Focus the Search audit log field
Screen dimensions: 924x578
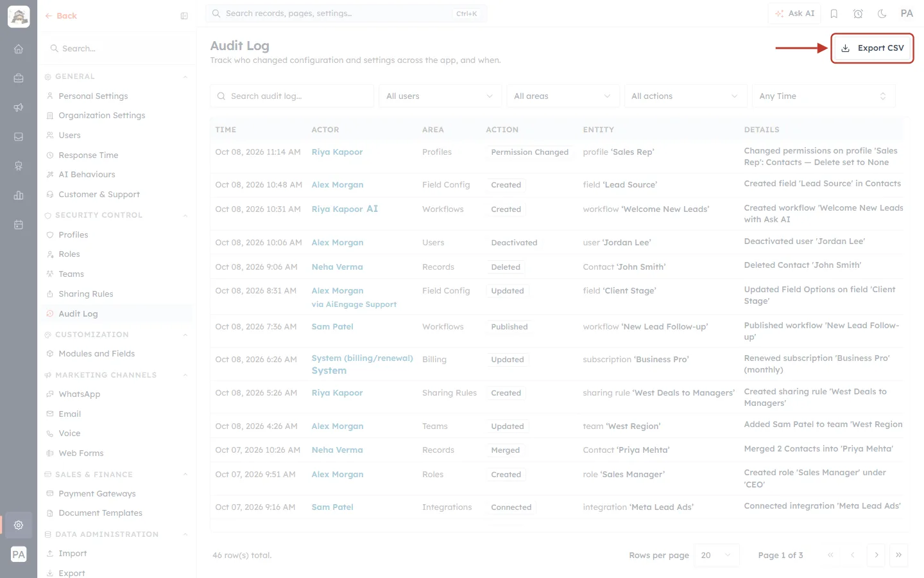292,96
